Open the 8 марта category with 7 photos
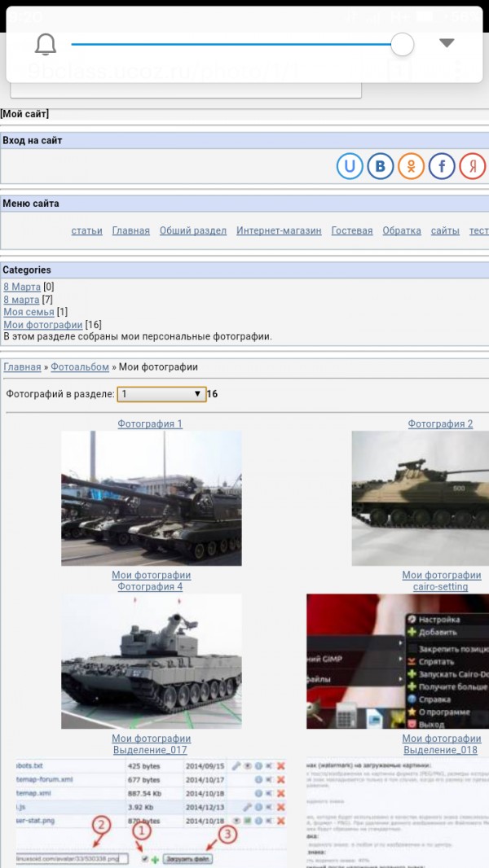 pos(22,300)
